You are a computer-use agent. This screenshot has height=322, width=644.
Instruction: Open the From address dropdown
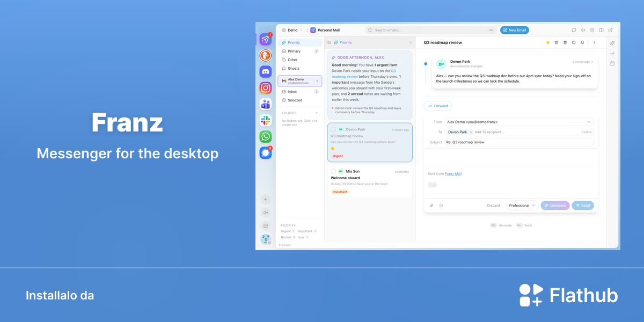[519, 122]
